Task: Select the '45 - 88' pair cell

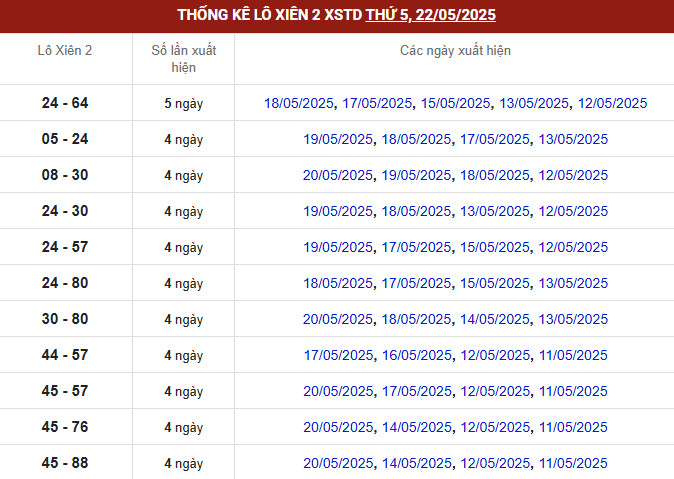Action: (x=65, y=464)
